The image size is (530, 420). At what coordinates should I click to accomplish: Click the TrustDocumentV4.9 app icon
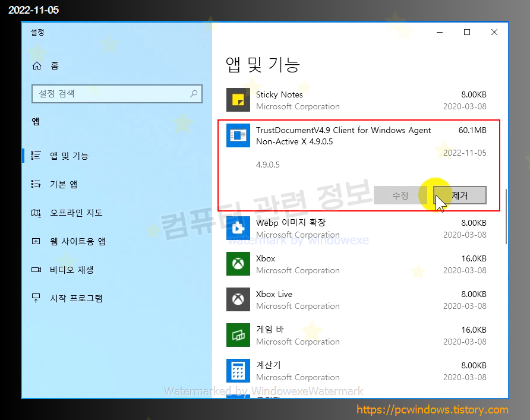[x=238, y=135]
